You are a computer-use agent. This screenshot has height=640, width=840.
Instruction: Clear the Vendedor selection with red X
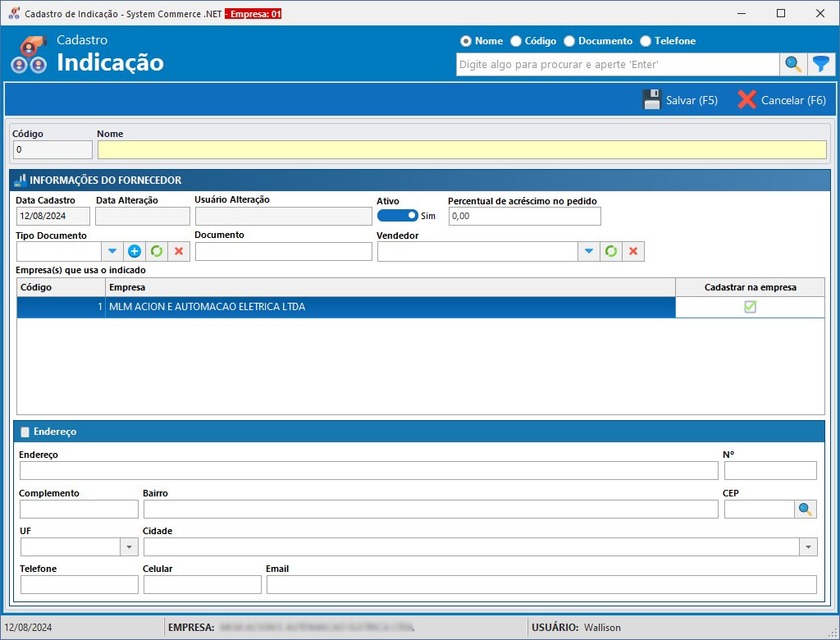click(633, 251)
